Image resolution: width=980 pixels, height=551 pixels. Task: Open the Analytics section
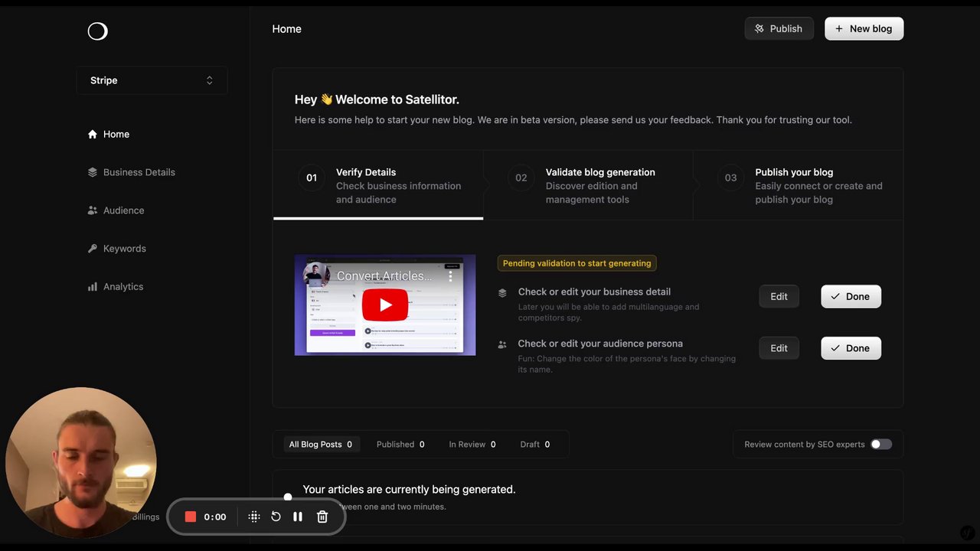tap(116, 287)
